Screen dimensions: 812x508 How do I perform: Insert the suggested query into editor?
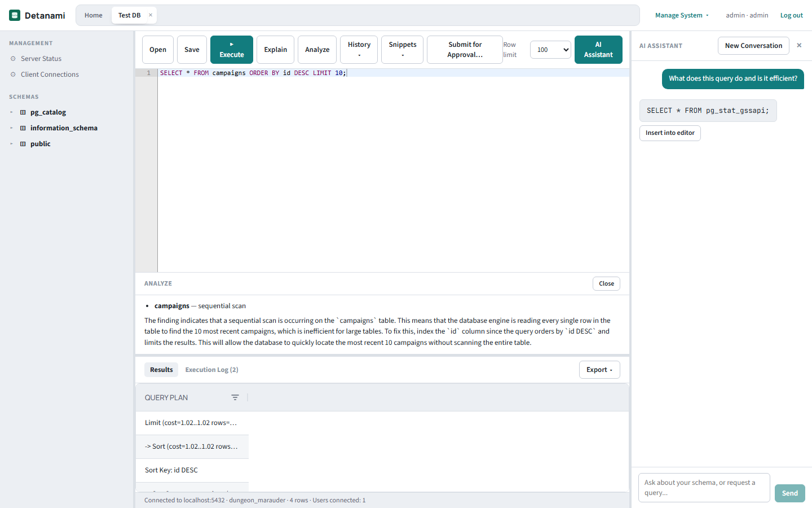(x=670, y=133)
